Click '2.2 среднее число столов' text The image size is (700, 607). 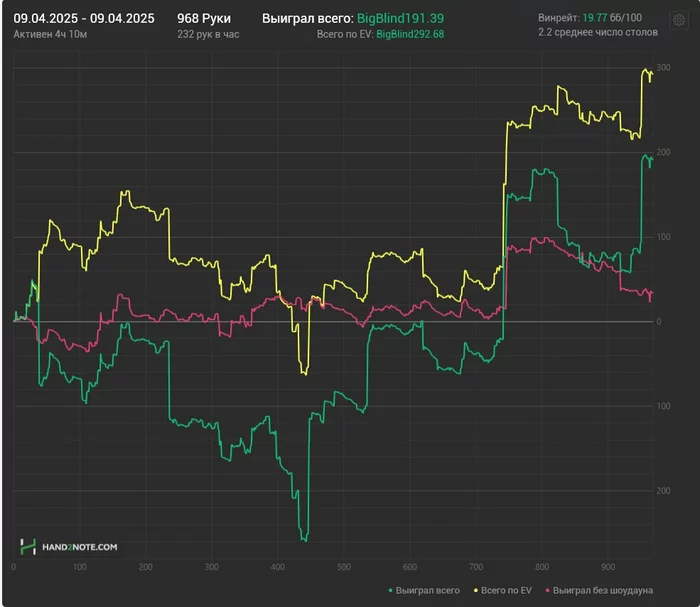click(596, 34)
